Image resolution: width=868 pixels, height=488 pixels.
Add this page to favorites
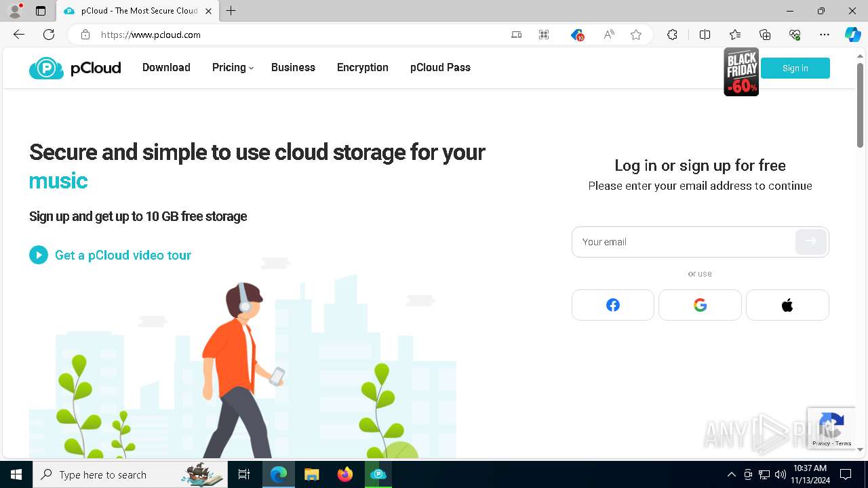pos(636,35)
